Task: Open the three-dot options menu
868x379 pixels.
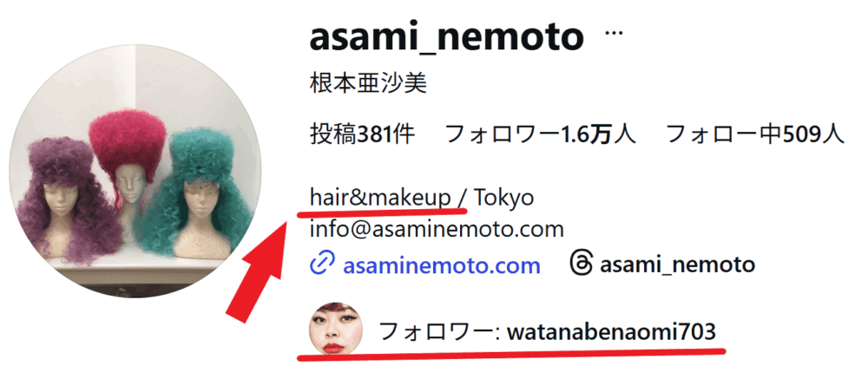Action: click(614, 33)
